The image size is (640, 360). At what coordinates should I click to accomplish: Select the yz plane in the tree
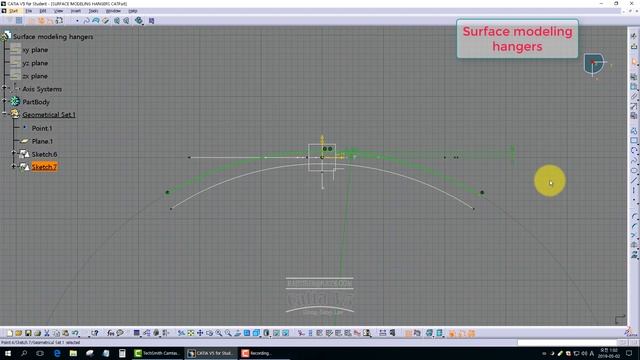point(35,63)
